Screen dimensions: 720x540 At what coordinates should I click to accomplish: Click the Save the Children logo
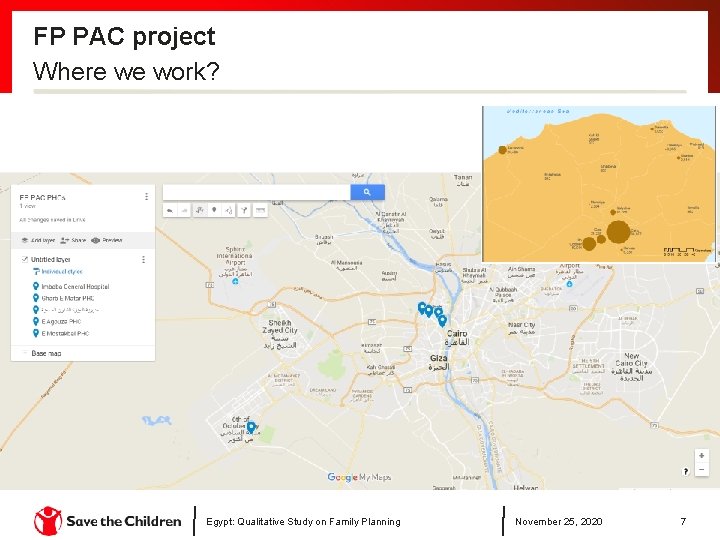click(107, 521)
